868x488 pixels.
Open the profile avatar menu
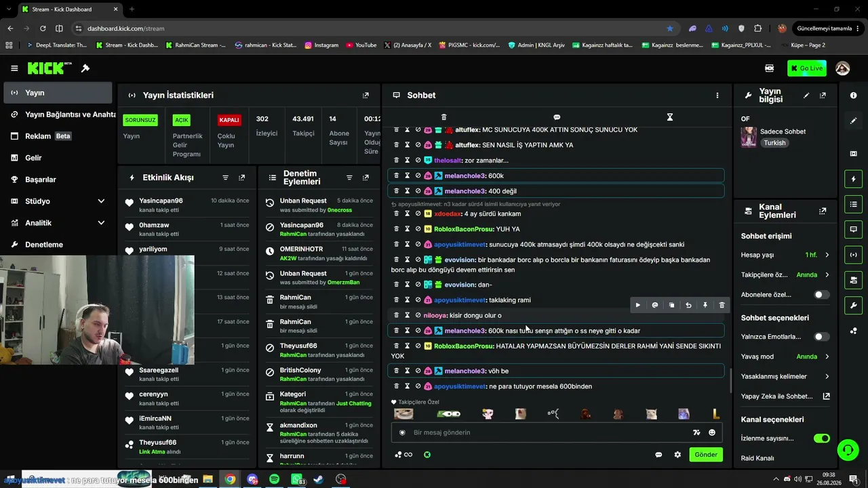tap(842, 68)
